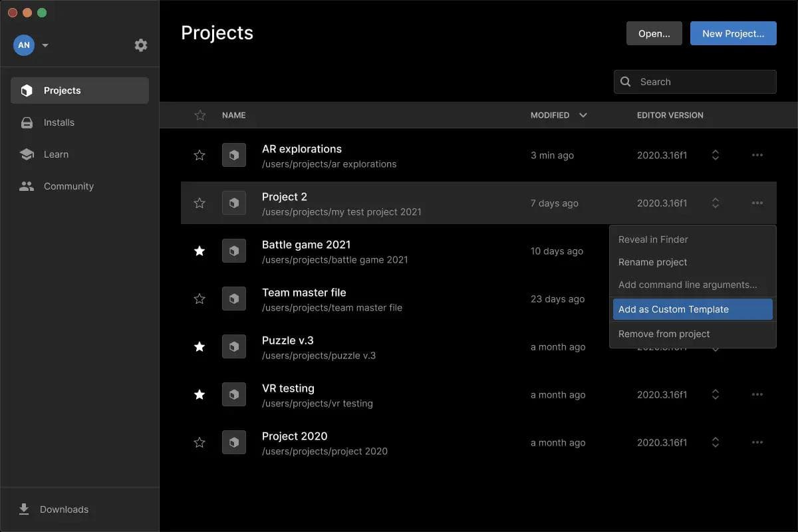Expand the account menu next to AN avatar
This screenshot has height=532, width=798.
click(45, 45)
